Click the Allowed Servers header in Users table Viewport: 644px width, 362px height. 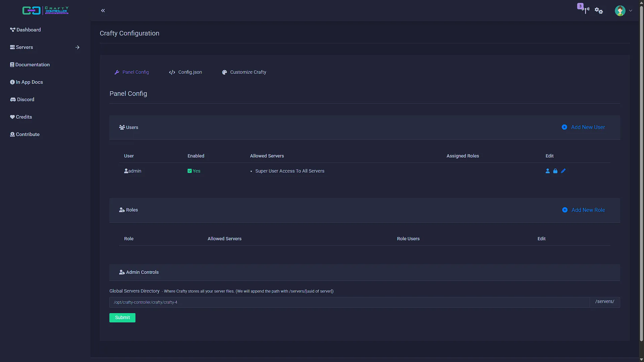(x=267, y=156)
